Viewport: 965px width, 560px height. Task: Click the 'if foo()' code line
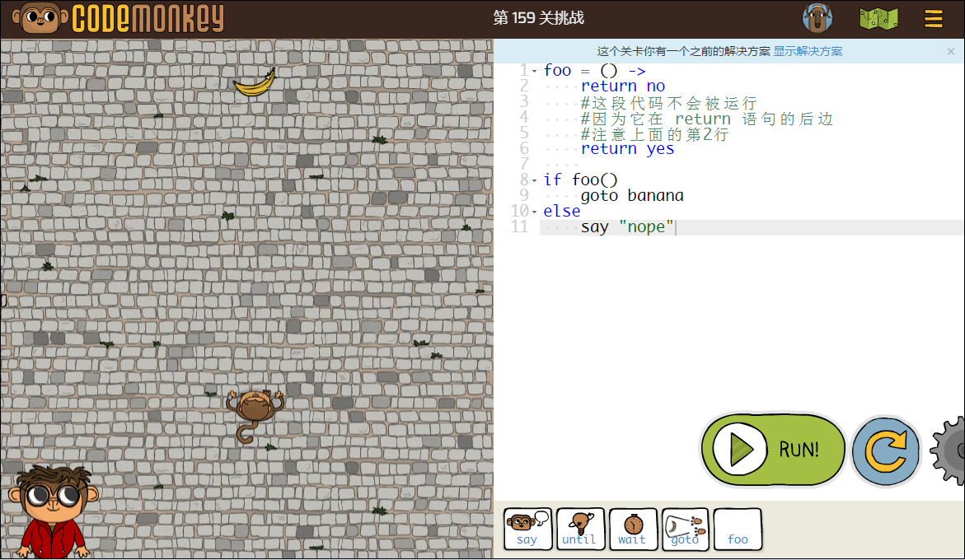579,180
